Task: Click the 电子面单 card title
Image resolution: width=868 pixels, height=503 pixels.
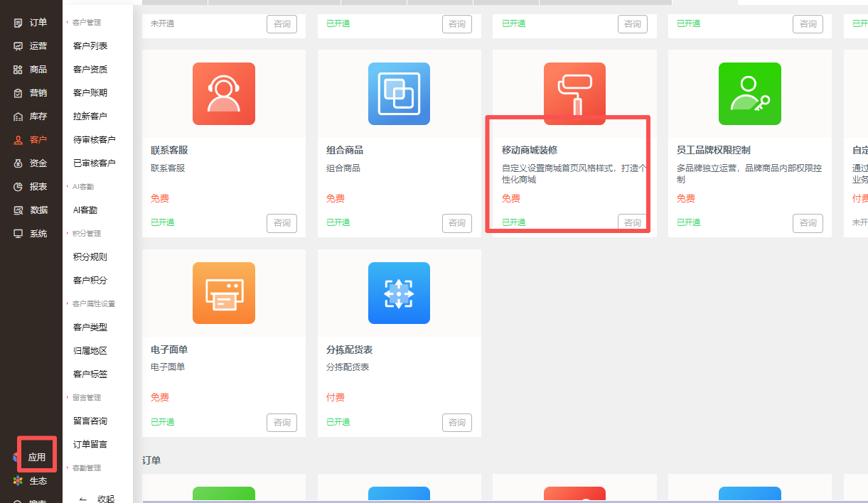Action: pyautogui.click(x=169, y=350)
